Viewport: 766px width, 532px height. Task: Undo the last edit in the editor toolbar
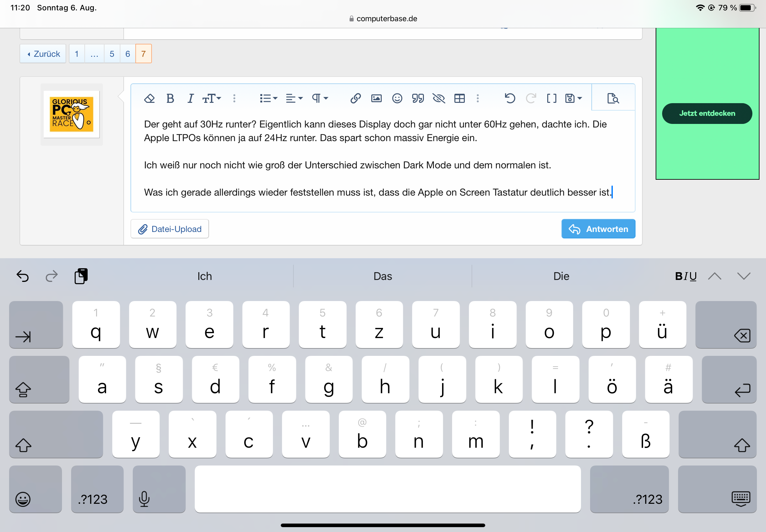(x=510, y=98)
